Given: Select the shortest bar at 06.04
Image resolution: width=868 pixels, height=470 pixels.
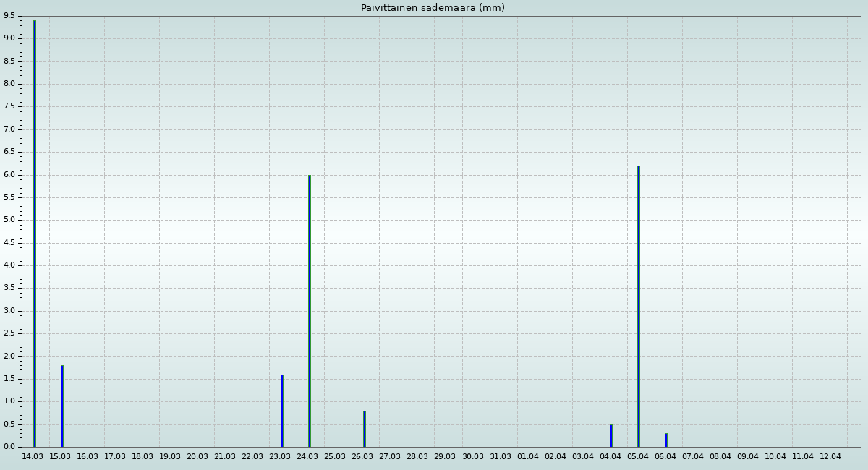Looking at the screenshot, I should 666,440.
